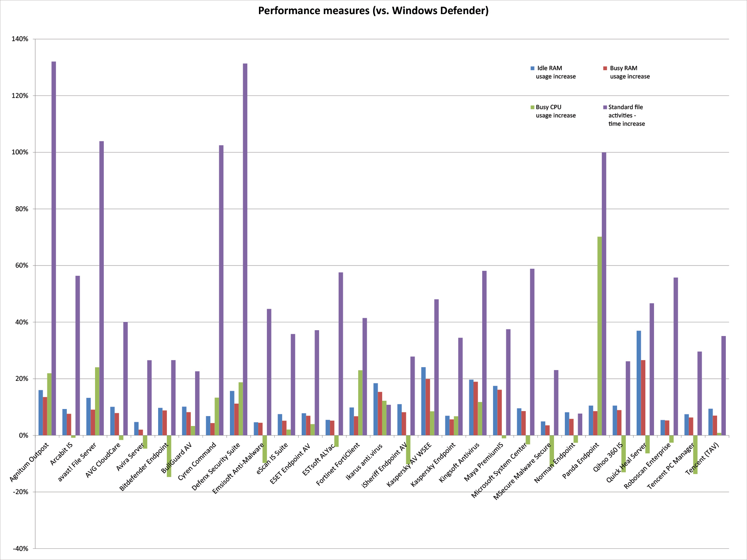Click the Kingsoft Antivirus category label

[x=459, y=462]
